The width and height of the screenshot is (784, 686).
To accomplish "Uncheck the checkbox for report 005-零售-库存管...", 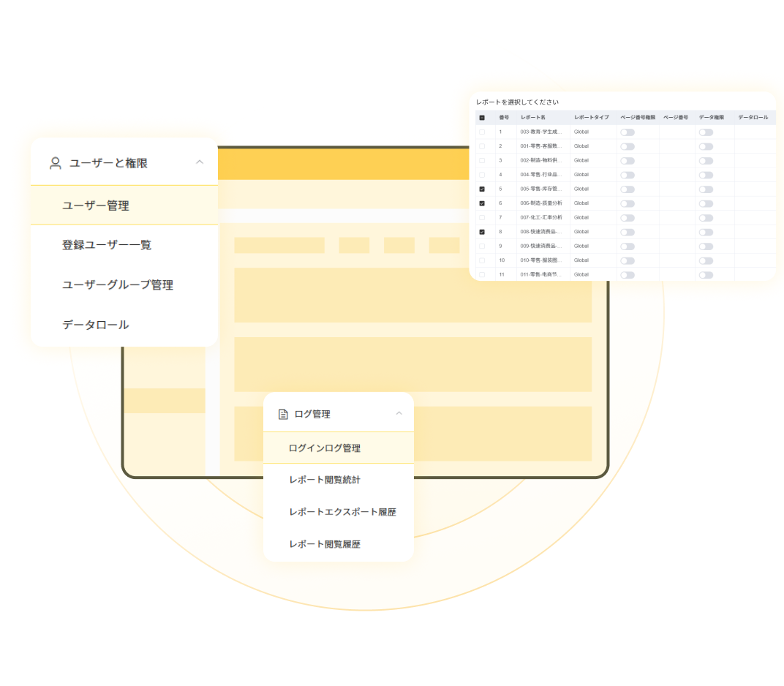I will click(481, 189).
